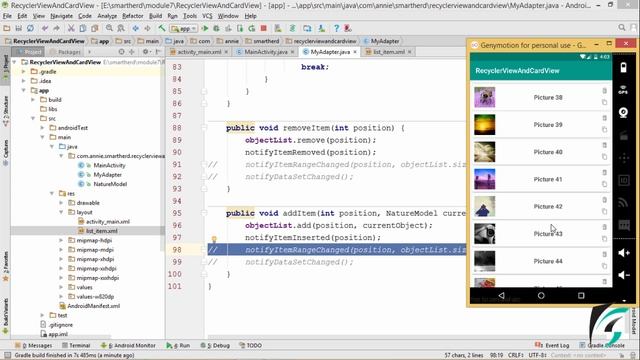The width and height of the screenshot is (640, 360).
Task: Run the app with the green play icon
Action: click(205, 28)
